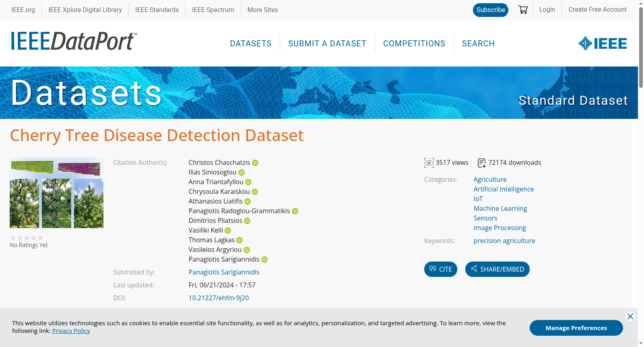
Task: Open the Image Processing category
Action: pos(500,228)
